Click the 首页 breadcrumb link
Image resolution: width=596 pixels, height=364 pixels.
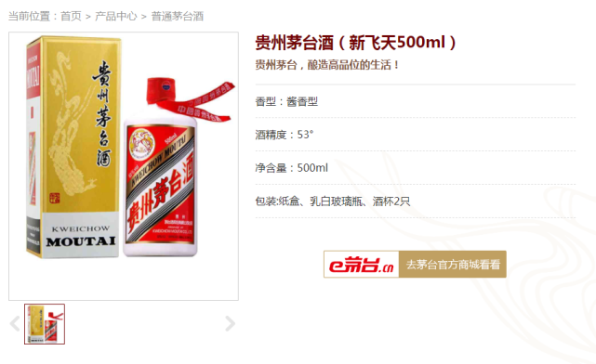coord(71,17)
